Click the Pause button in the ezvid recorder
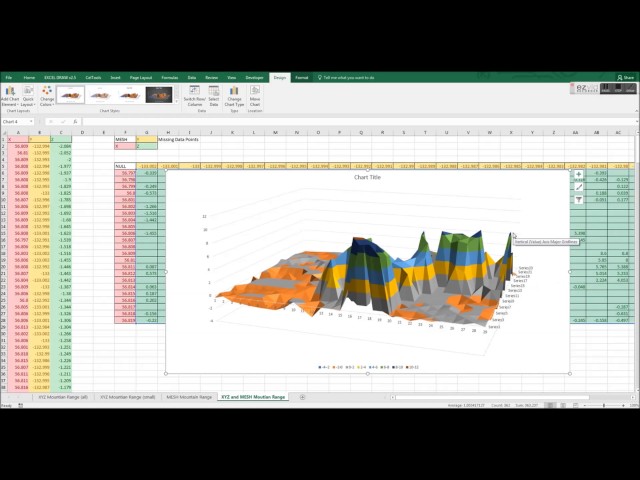 pos(605,88)
